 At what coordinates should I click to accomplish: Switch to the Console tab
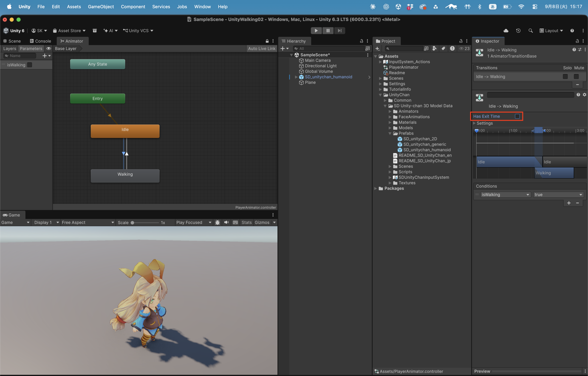pos(40,41)
